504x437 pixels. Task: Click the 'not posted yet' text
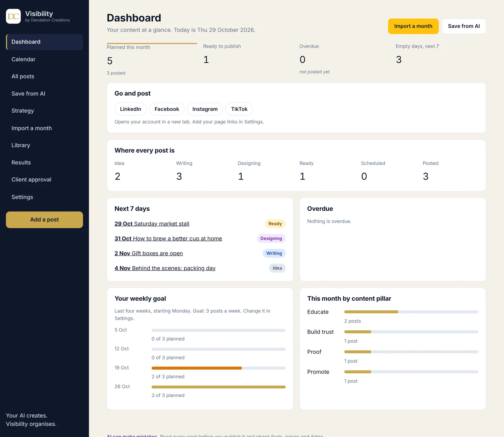pyautogui.click(x=314, y=72)
